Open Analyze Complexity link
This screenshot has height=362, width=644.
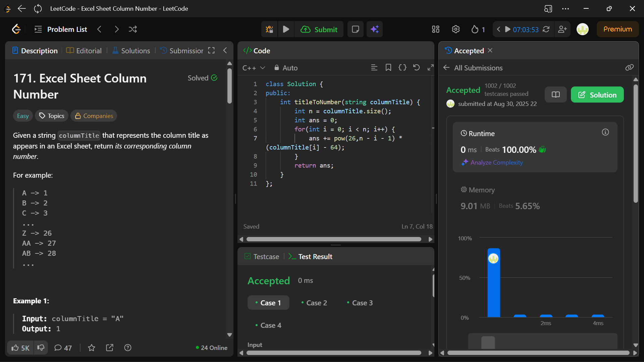[496, 163]
